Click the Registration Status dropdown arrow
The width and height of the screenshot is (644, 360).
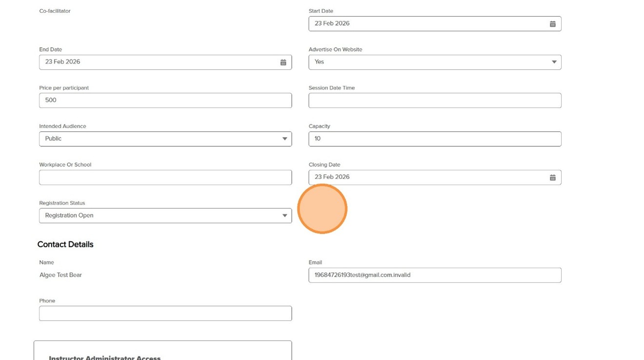coord(284,216)
